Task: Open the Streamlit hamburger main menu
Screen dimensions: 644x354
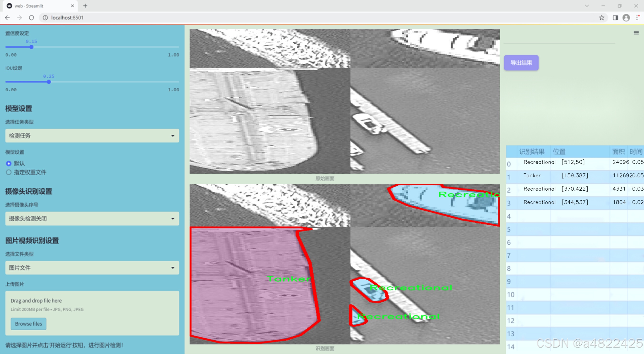Action: click(x=636, y=33)
